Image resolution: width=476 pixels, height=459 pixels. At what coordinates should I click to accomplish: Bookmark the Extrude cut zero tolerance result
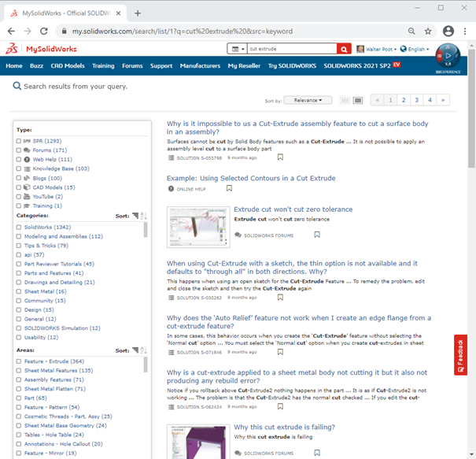[317, 235]
